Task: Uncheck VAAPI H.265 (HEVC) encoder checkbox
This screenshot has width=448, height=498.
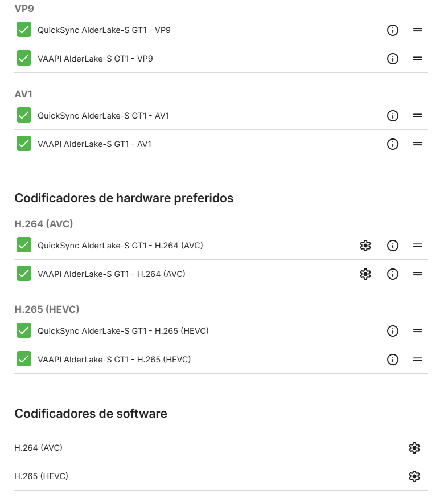Action: (x=24, y=359)
